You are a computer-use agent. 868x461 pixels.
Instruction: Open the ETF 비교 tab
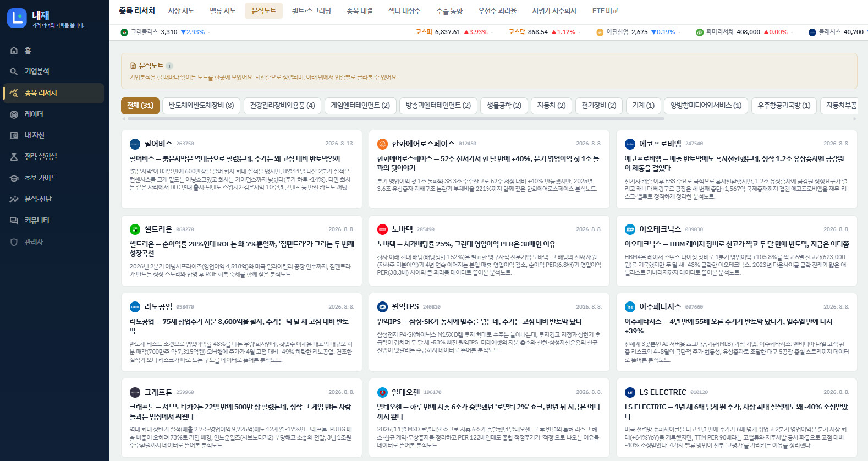(605, 10)
